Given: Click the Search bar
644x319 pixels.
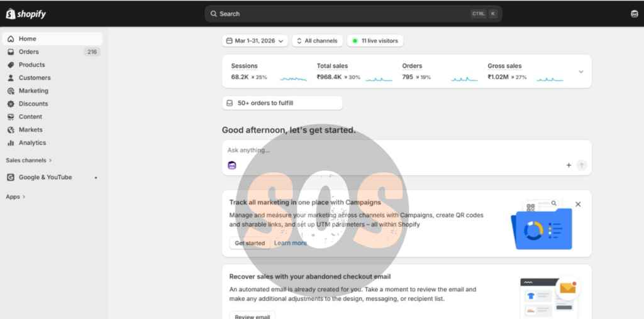Looking at the screenshot, I should [x=353, y=14].
